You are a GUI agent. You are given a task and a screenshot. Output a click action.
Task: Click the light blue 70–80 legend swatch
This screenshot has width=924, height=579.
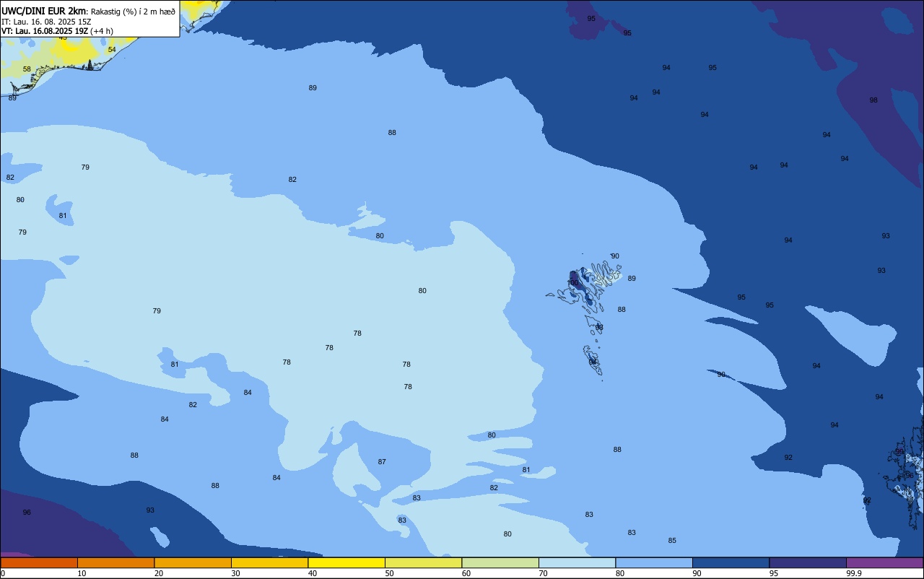point(577,562)
